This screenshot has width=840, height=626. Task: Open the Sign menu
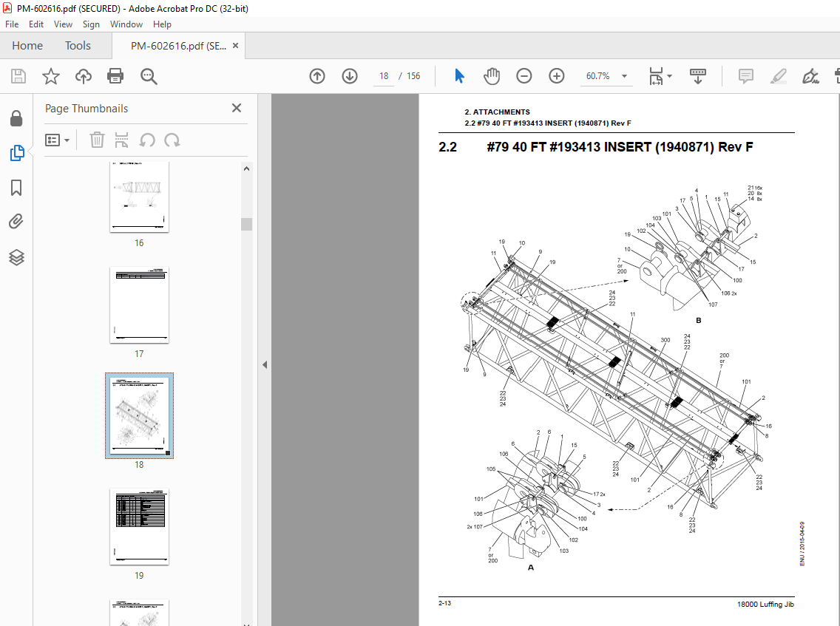[x=91, y=24]
